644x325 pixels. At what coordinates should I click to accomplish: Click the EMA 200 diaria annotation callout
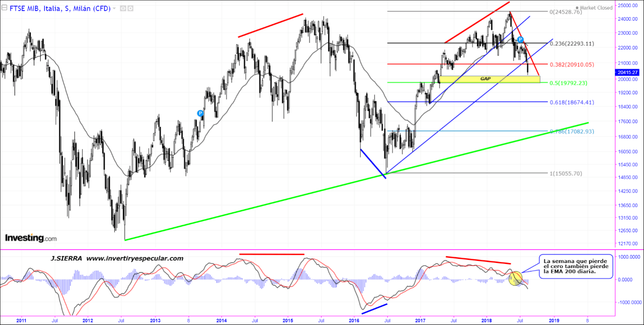point(576,266)
